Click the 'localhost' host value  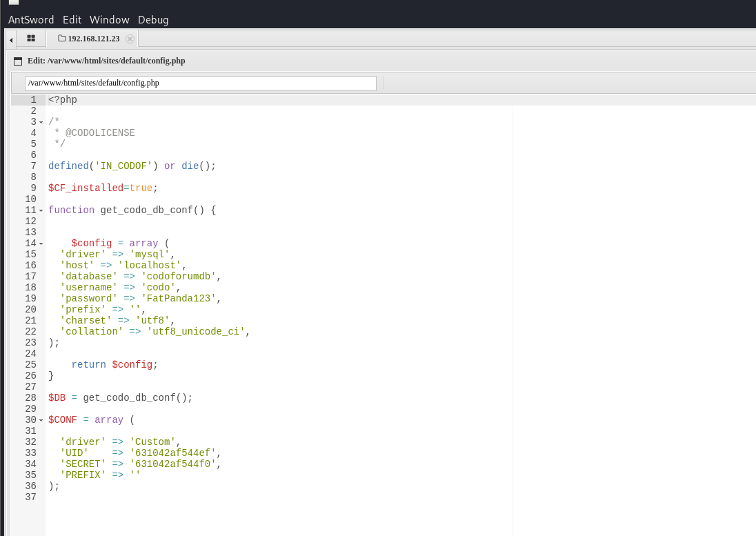point(150,265)
